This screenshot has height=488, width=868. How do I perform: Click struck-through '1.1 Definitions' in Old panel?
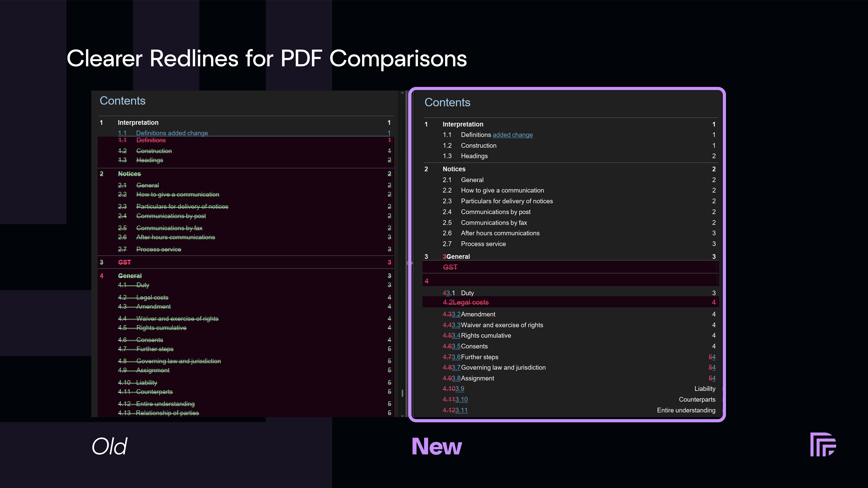(x=142, y=140)
